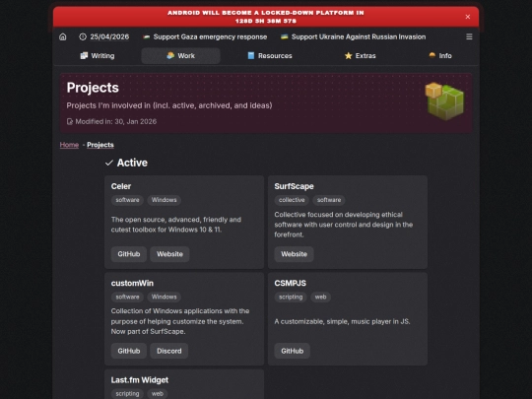
Task: Click the Active section checkmark icon
Action: pos(109,163)
